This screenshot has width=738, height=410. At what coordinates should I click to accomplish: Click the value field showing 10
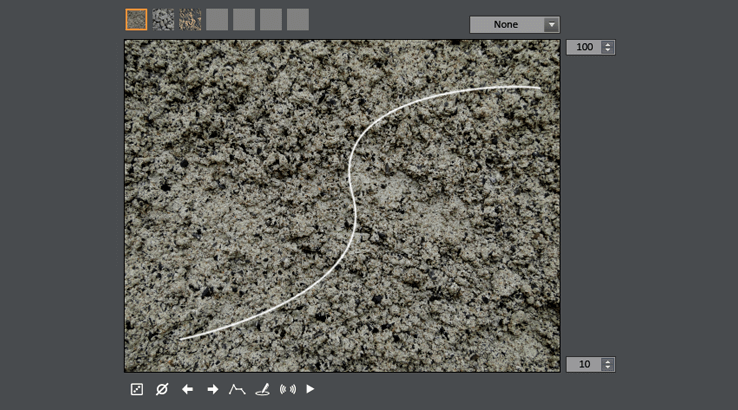tap(584, 364)
